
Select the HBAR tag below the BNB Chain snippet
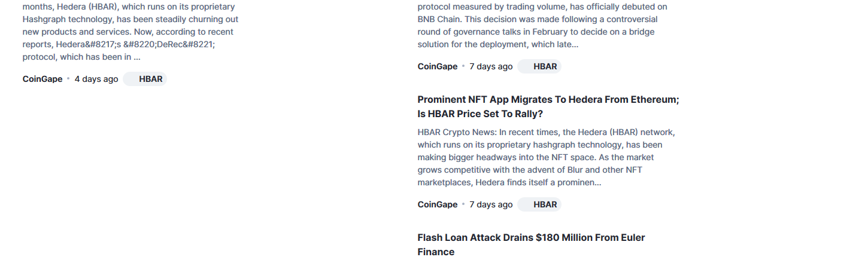tap(539, 66)
